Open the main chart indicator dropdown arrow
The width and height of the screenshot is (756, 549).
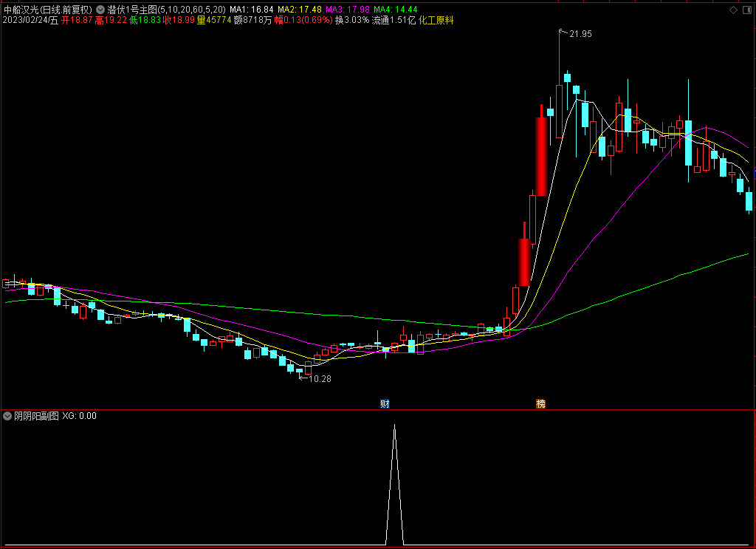(100, 9)
